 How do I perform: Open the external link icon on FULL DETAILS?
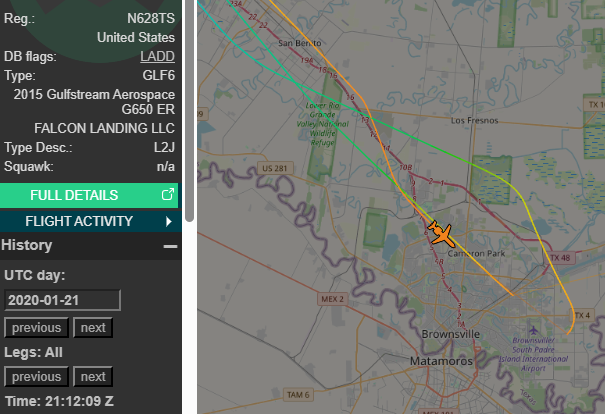pos(167,194)
